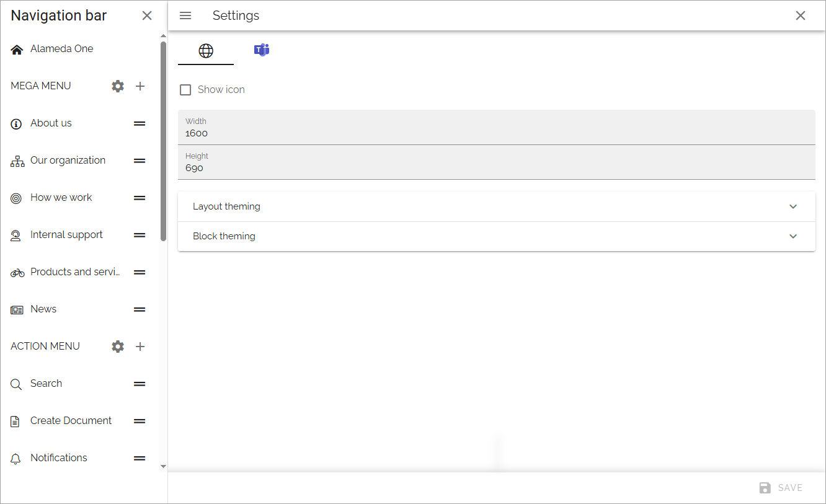This screenshot has height=504, width=826.
Task: Click the Alameda One home icon
Action: [x=17, y=50]
